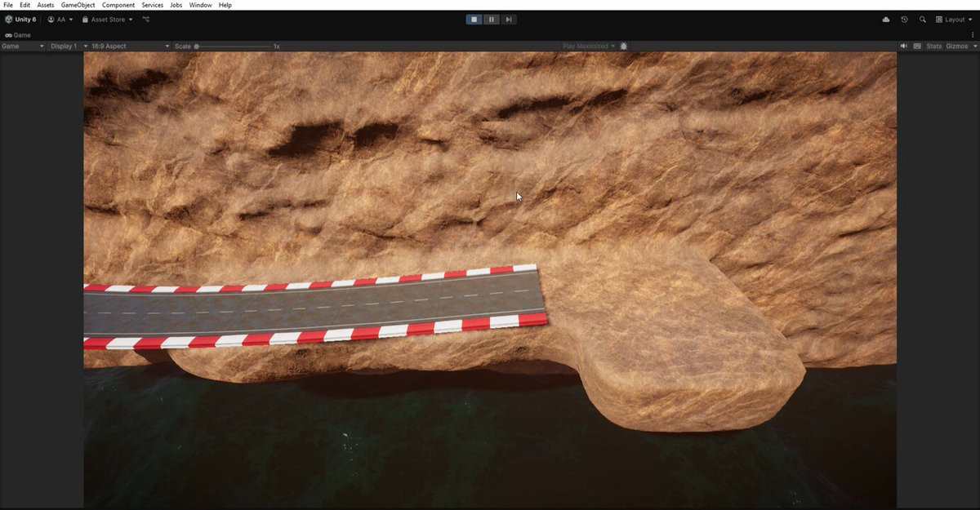Open the AA account dropdown
The height and width of the screenshot is (510, 980).
tap(60, 20)
